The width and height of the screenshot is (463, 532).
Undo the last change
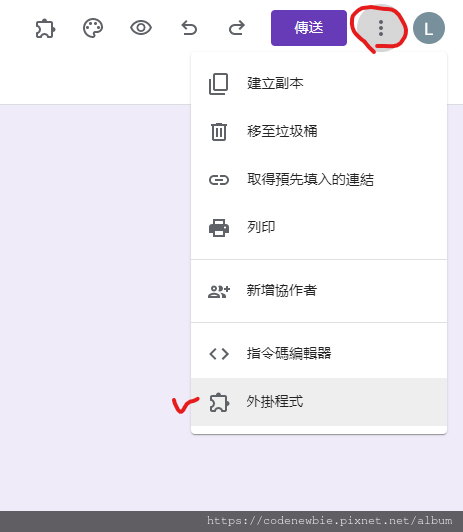(189, 28)
